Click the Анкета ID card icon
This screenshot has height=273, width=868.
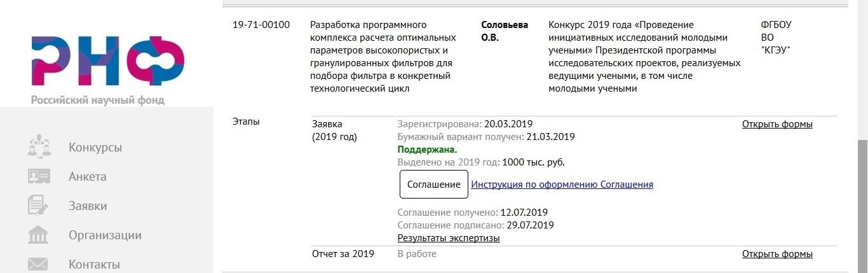click(39, 176)
